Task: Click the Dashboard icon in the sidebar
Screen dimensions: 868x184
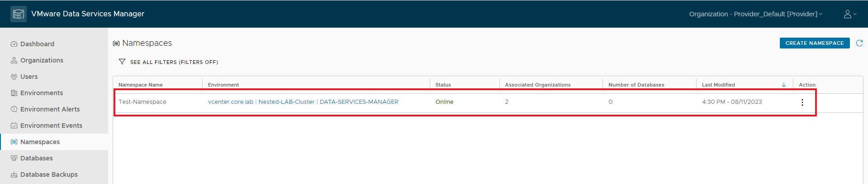Action: [x=14, y=44]
